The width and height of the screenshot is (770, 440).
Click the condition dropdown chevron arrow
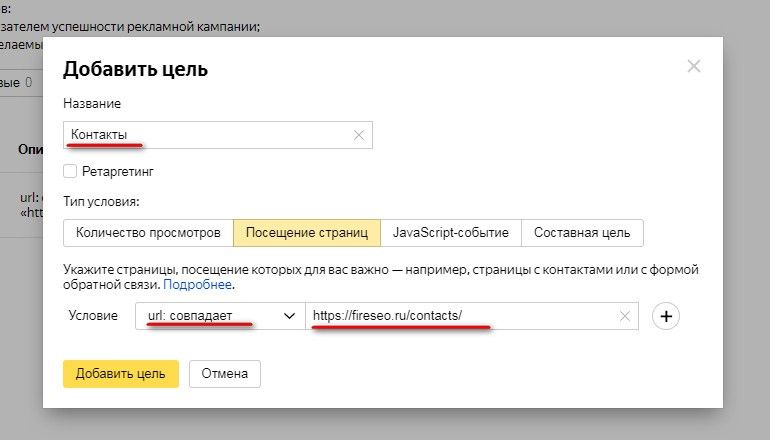coord(290,316)
